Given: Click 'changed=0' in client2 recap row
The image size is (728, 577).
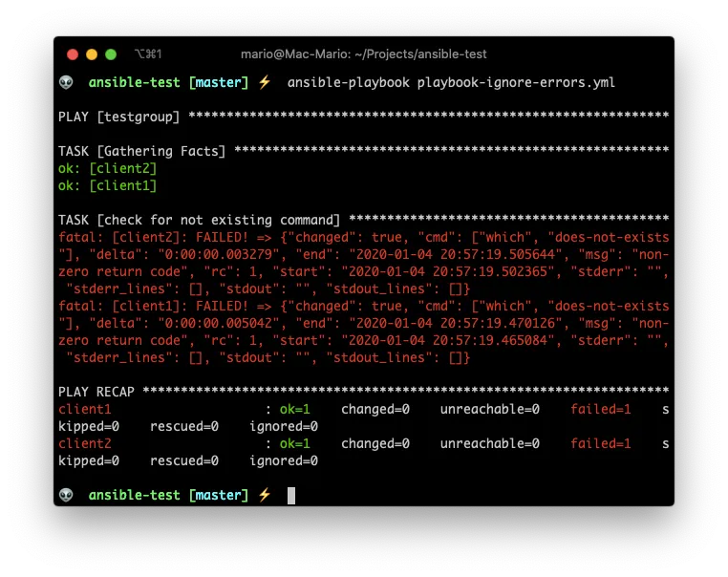Looking at the screenshot, I should [375, 443].
